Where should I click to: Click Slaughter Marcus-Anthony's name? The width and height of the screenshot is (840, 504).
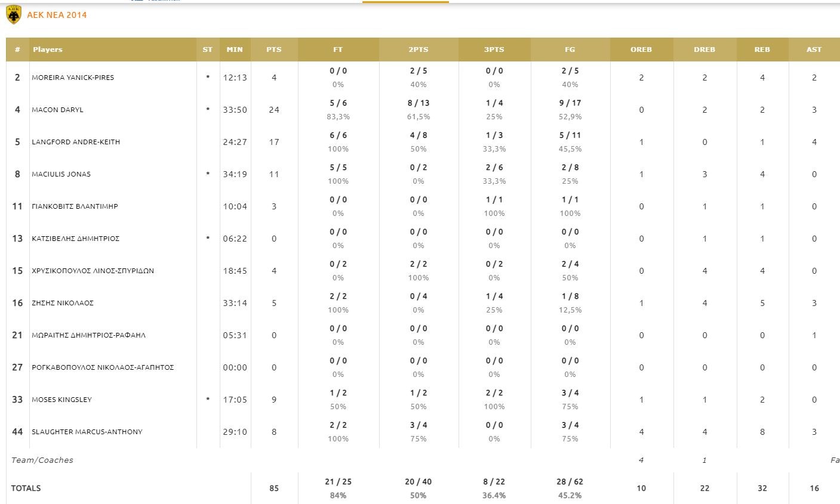[x=87, y=432]
